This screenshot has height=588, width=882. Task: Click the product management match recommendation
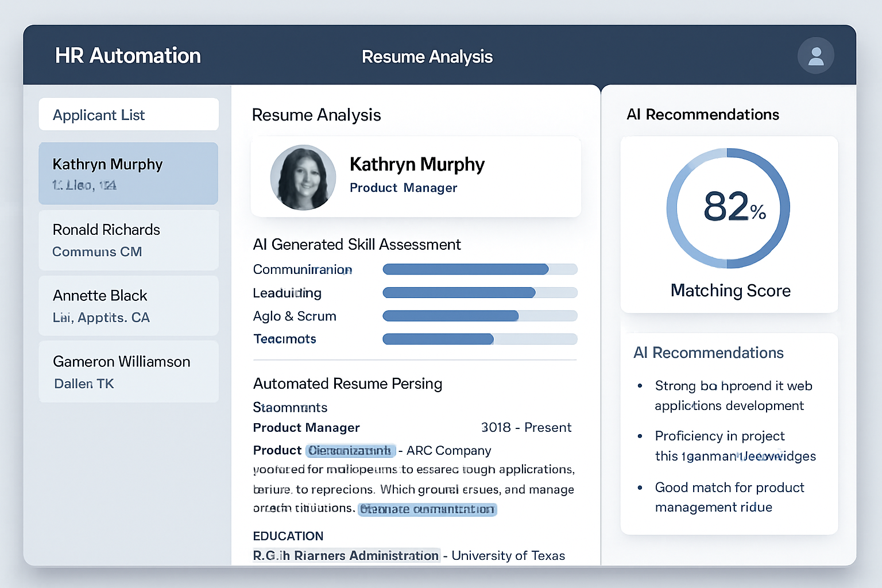pyautogui.click(x=729, y=497)
